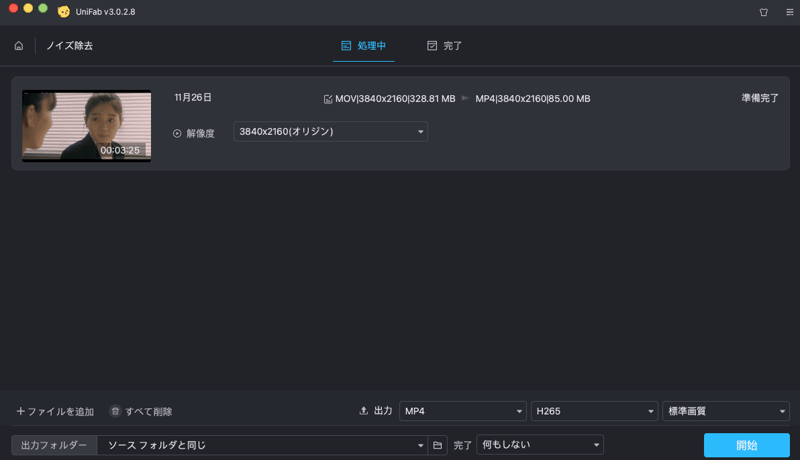Click the MOV|3840x2160|328.81 MB source info
Screen dimensions: 800x460
(x=395, y=99)
